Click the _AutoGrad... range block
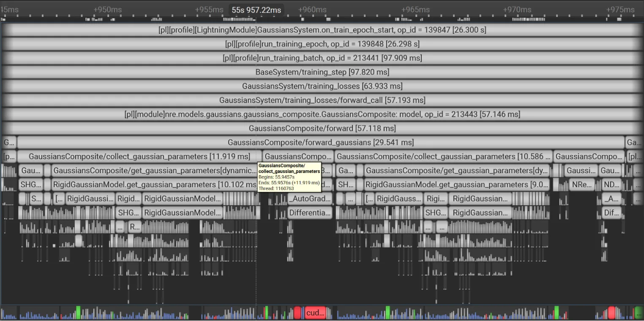 point(310,199)
